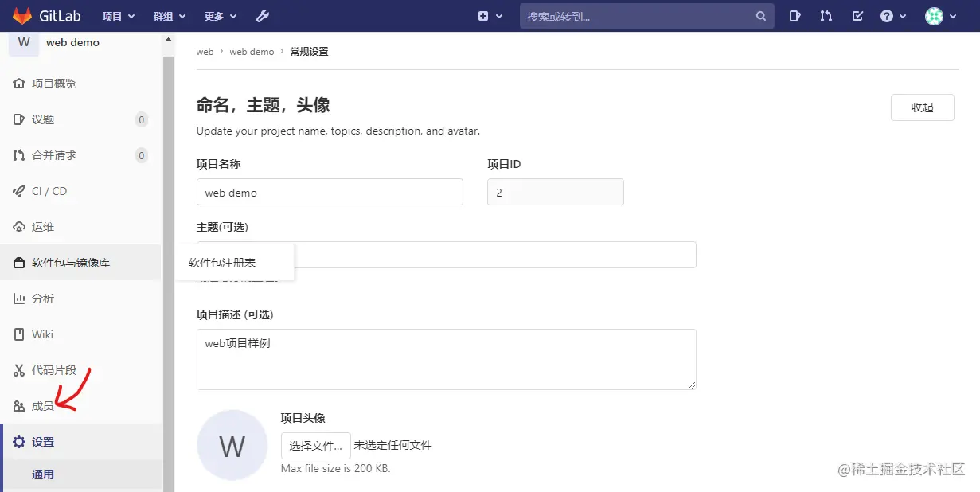Open the admin area wrench icon

[263, 16]
